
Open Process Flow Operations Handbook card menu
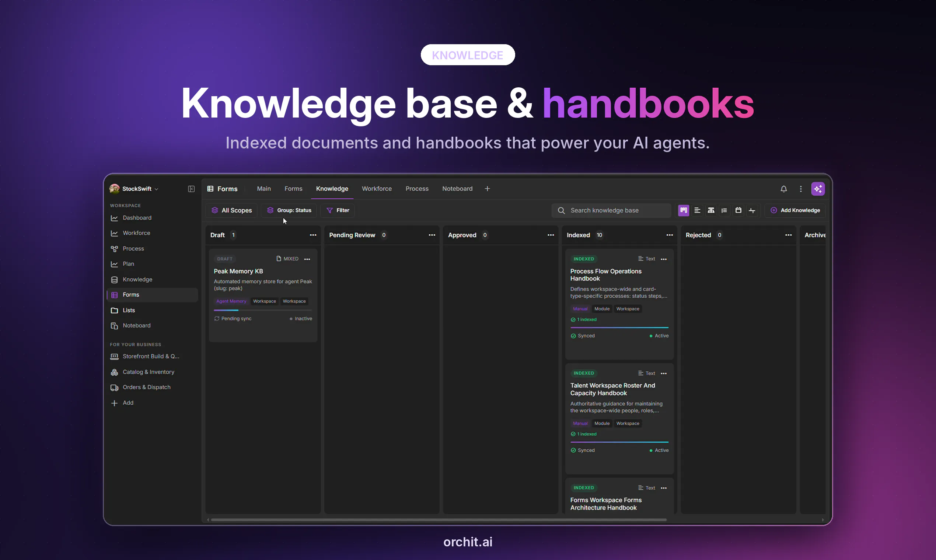664,259
